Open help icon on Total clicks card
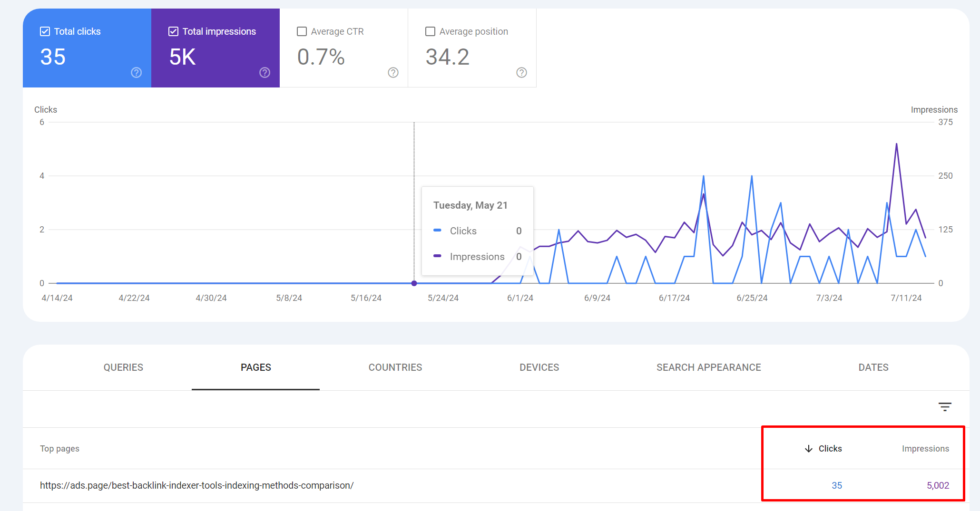The image size is (980, 511). pos(137,73)
